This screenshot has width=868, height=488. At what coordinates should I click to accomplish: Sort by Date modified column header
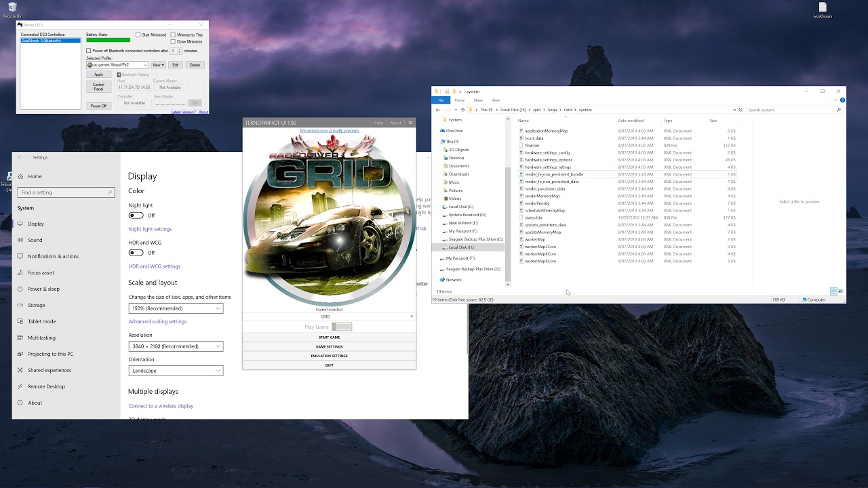tap(631, 121)
